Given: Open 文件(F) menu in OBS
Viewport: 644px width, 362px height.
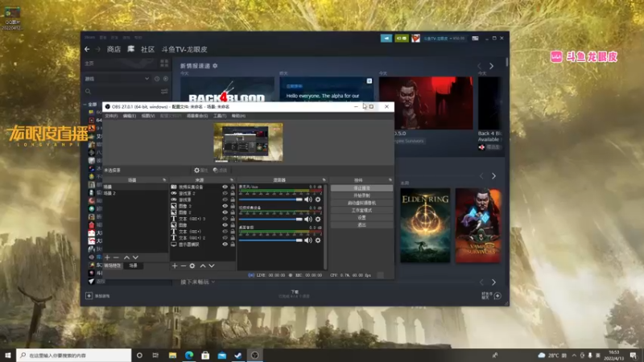Looking at the screenshot, I should [111, 116].
